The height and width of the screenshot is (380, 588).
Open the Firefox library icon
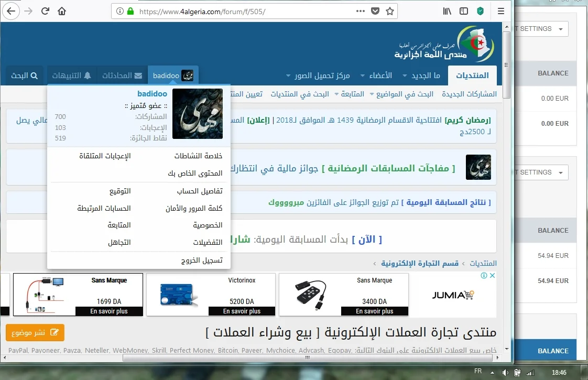click(x=447, y=11)
